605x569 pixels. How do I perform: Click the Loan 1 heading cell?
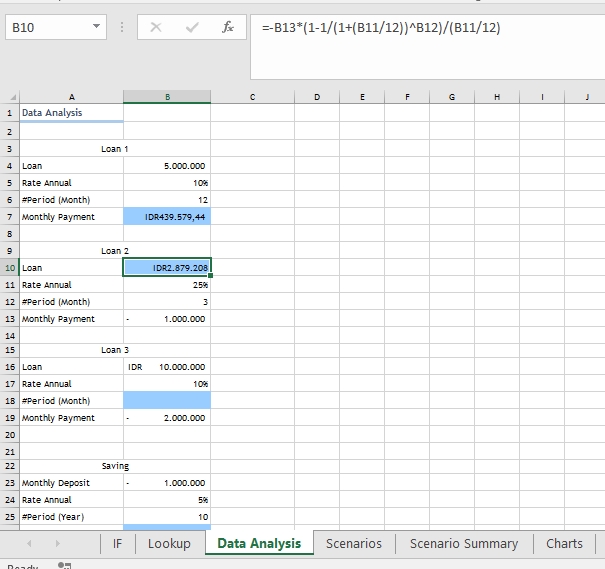(x=115, y=149)
